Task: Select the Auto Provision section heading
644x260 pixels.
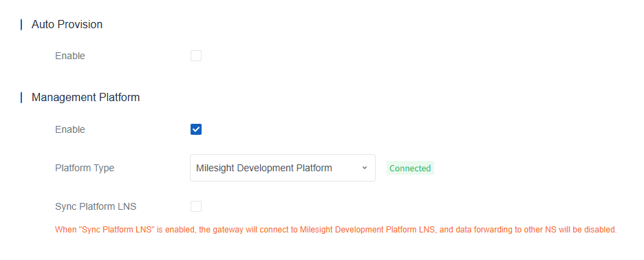Action: coord(67,25)
